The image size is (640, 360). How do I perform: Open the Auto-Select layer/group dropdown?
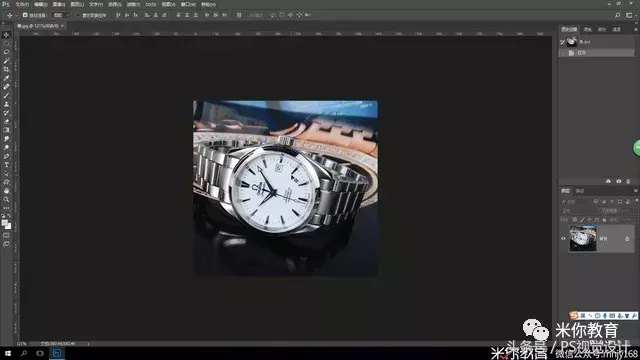pyautogui.click(x=61, y=15)
